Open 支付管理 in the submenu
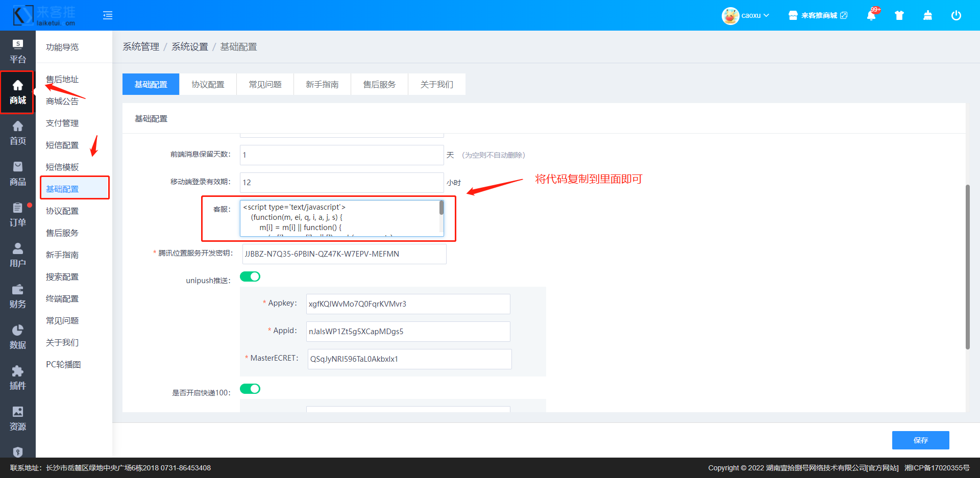The height and width of the screenshot is (478, 980). click(62, 123)
